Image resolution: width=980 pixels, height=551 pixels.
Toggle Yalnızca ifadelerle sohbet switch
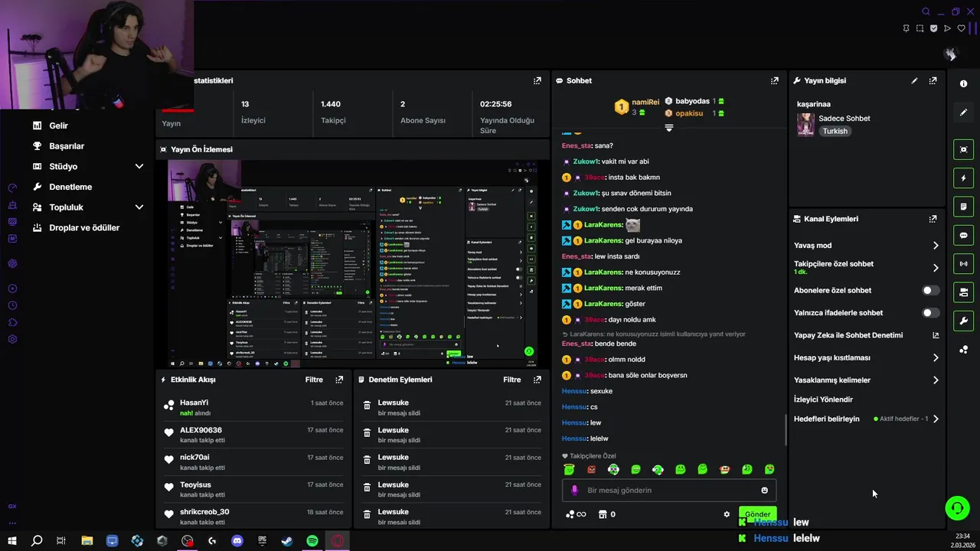click(930, 313)
